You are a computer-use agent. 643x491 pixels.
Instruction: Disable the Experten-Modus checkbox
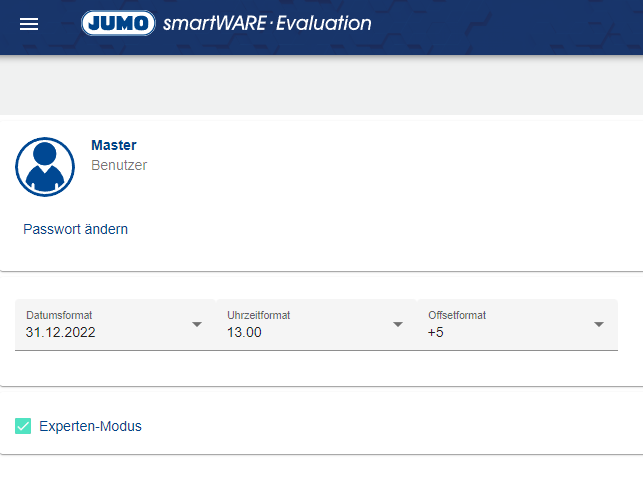click(24, 426)
